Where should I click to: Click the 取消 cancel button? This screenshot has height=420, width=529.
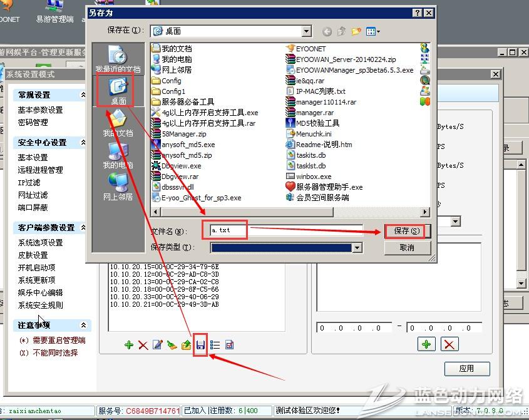(x=407, y=248)
